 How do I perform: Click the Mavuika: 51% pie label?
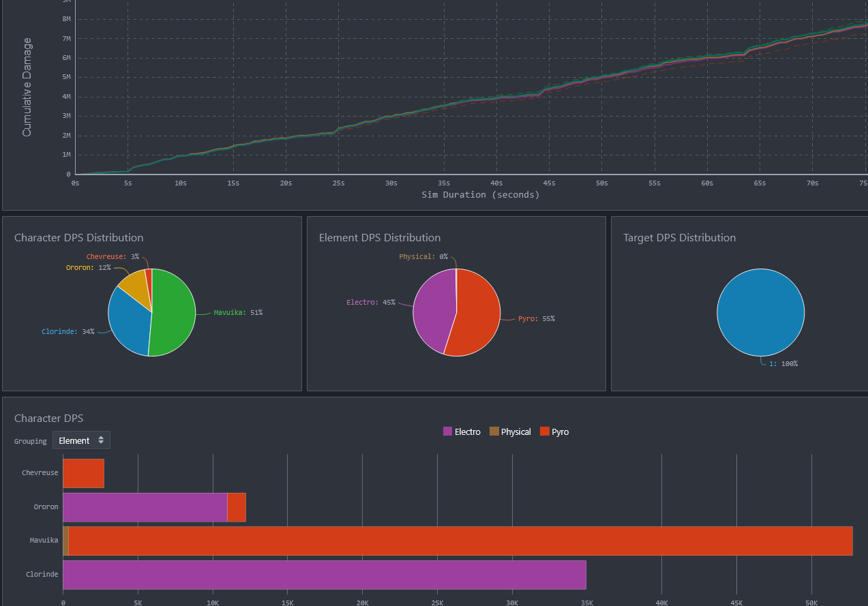(x=238, y=313)
